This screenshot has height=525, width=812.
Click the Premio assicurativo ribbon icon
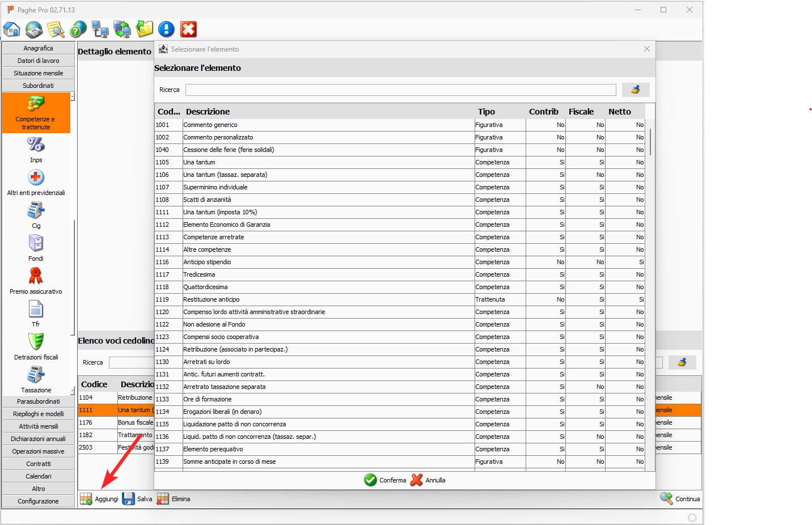point(36,277)
